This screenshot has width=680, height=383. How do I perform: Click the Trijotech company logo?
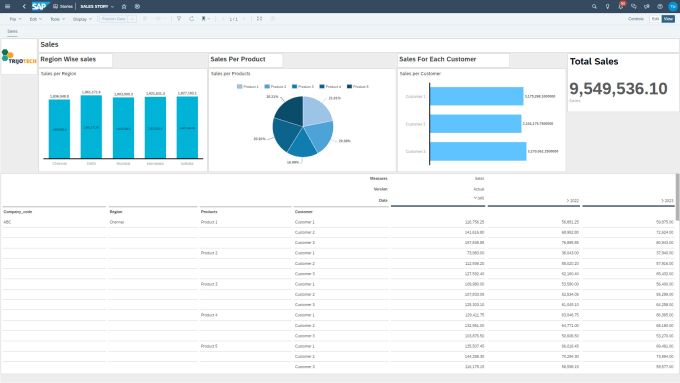point(19,57)
